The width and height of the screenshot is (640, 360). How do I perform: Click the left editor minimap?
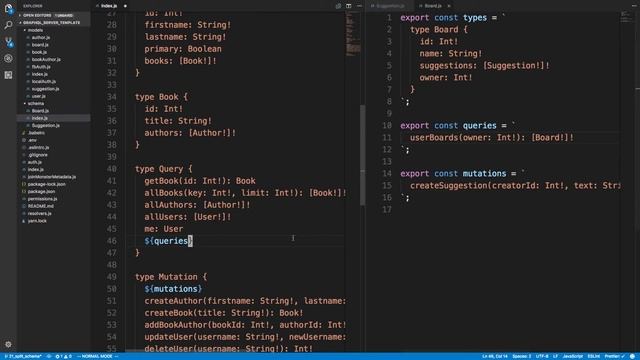tap(352, 33)
